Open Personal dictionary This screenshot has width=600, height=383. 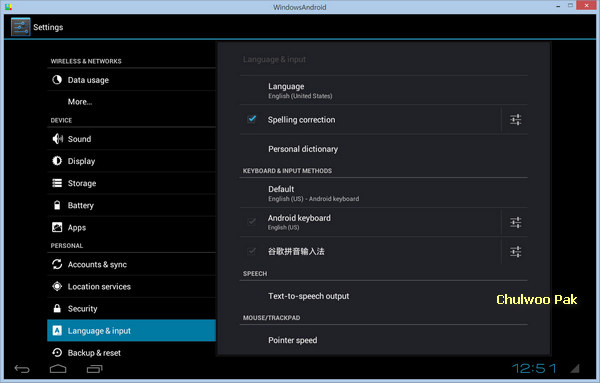pos(384,149)
